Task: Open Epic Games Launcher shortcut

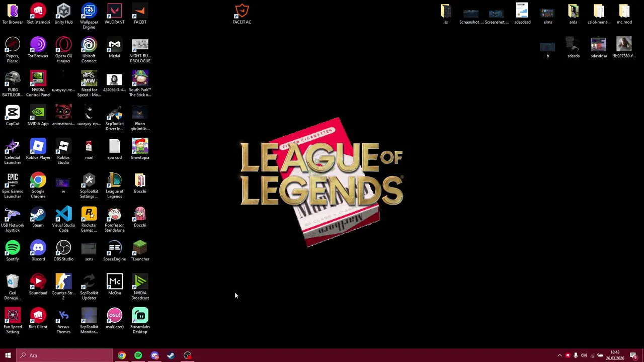Action: pos(13,186)
